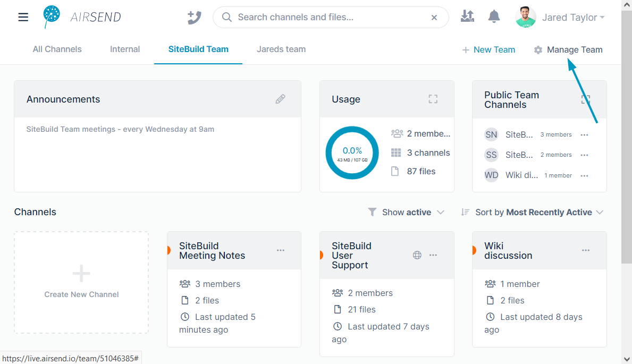
Task: Open the file transfers upload/download icon
Action: [x=467, y=16]
